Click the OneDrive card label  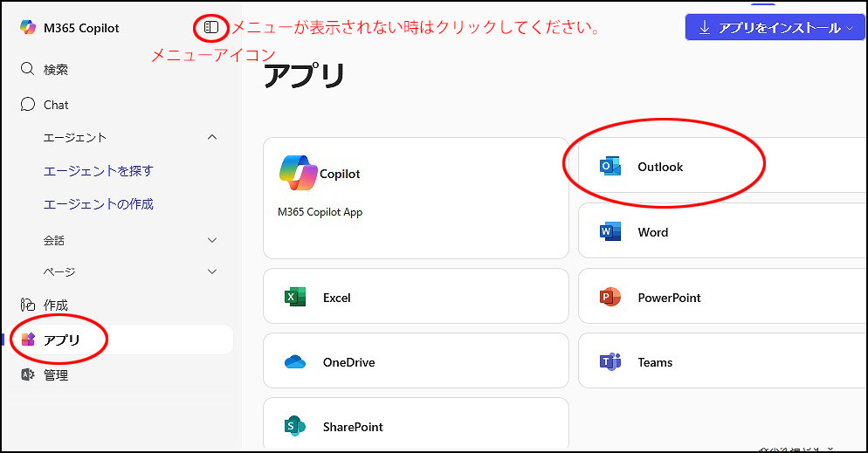point(348,362)
